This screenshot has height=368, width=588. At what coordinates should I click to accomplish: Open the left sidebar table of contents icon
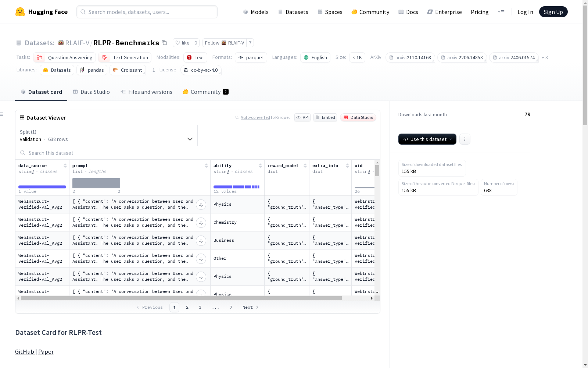(2, 114)
